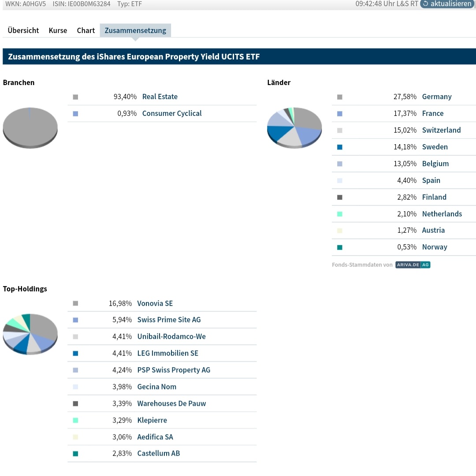This screenshot has width=476, height=476.
Task: Click the mint swatch beside Netherlands
Action: pos(340,214)
